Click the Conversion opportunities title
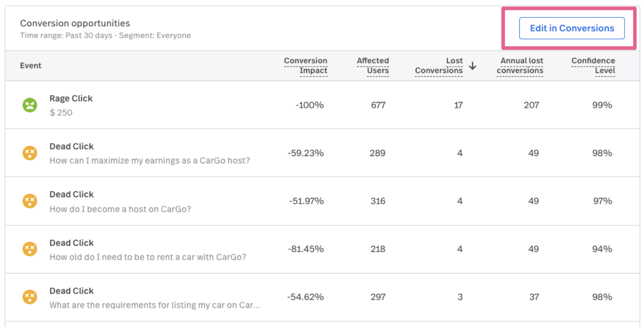The height and width of the screenshot is (327, 644). coord(75,23)
